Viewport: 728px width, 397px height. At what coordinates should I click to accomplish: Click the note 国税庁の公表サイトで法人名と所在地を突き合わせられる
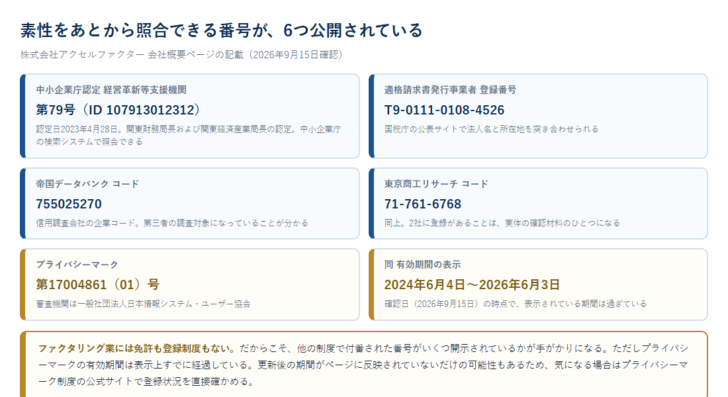click(x=491, y=129)
